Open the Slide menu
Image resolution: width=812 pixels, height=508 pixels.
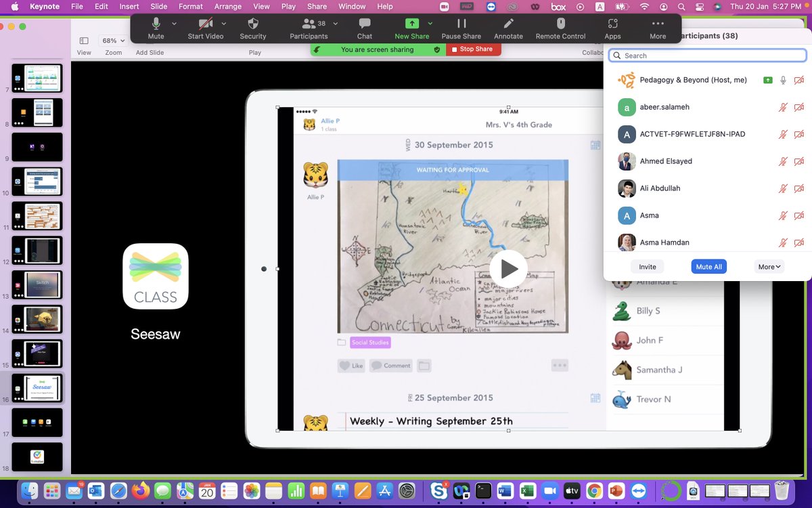click(x=159, y=7)
